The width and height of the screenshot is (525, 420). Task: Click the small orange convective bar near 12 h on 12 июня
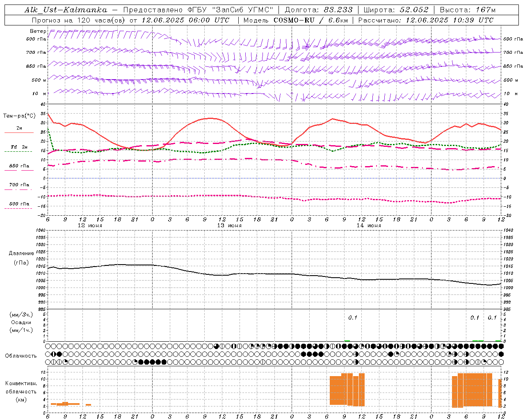[88, 405]
